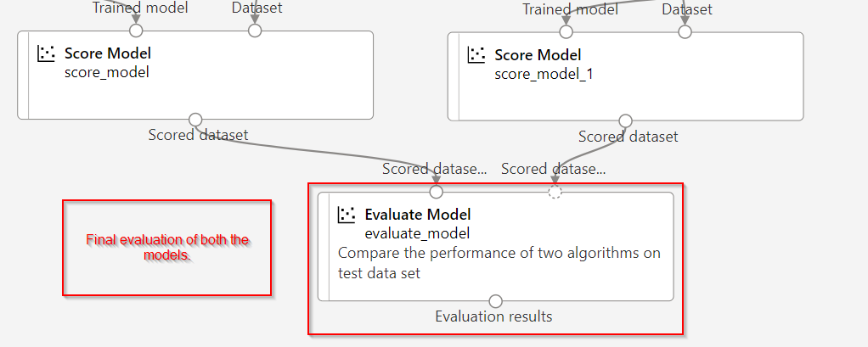Click score_model_1 Scored dataset output port
The width and height of the screenshot is (868, 347).
coord(626,120)
